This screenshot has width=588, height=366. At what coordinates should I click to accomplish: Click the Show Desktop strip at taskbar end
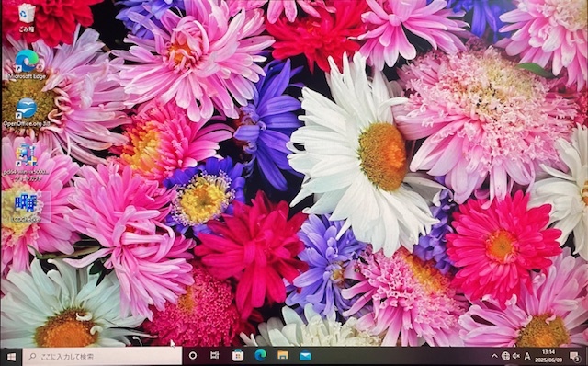coord(586,356)
